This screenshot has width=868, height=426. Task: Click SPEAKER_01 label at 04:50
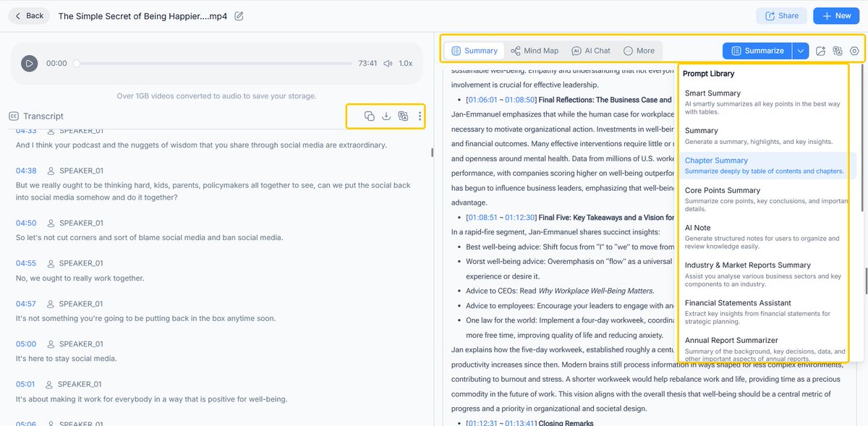[81, 223]
